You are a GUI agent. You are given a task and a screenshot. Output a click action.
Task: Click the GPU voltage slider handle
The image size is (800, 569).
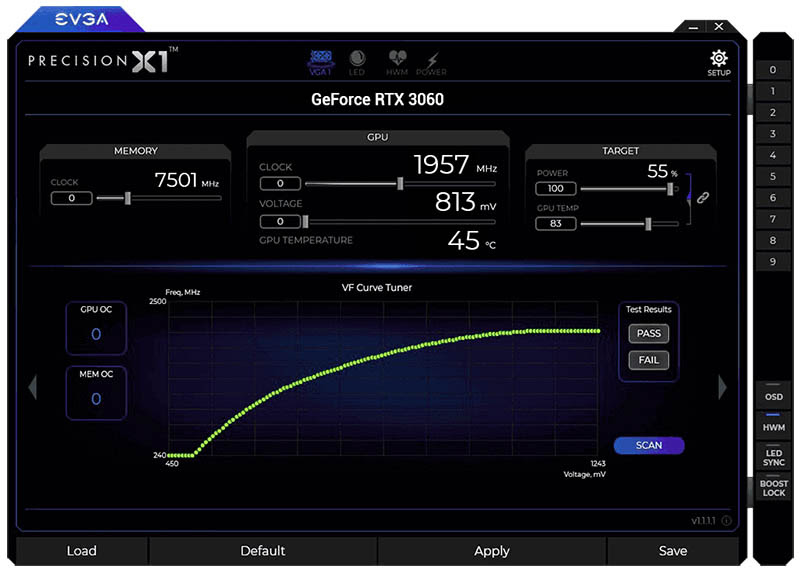[305, 221]
